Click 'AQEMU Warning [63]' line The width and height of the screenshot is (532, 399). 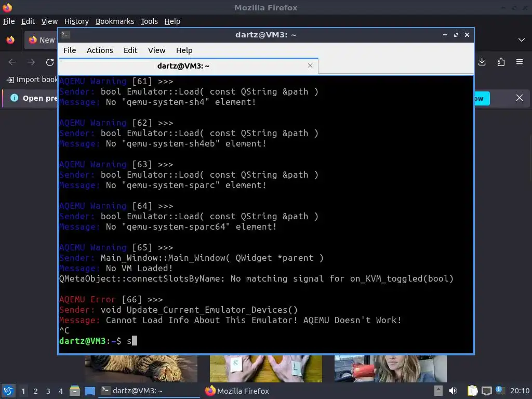tap(116, 165)
